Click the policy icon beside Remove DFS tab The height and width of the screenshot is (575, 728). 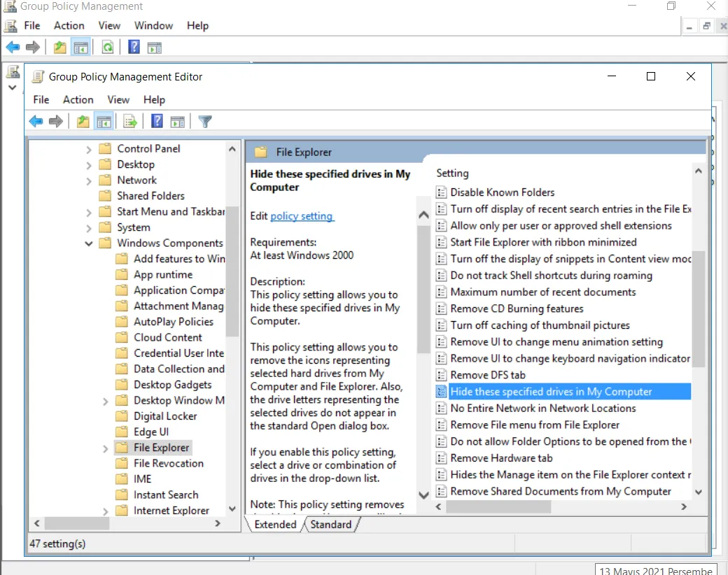(441, 375)
